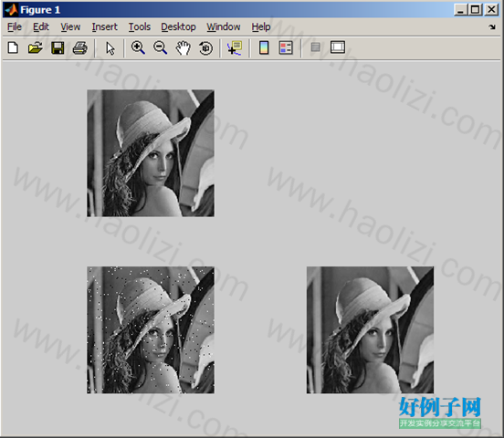Show Plot Tools and dock figure
The height and width of the screenshot is (438, 504).
[338, 47]
